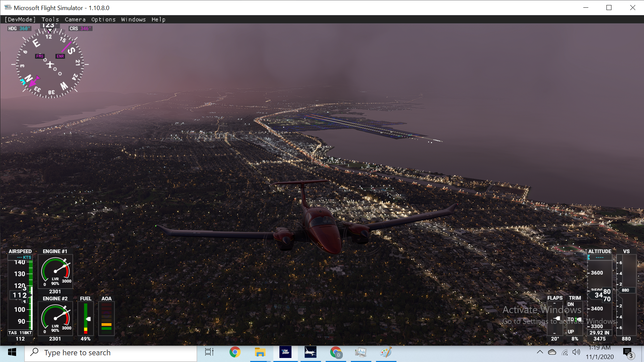This screenshot has width=644, height=362.
Task: Open the Options menu
Action: point(103,19)
